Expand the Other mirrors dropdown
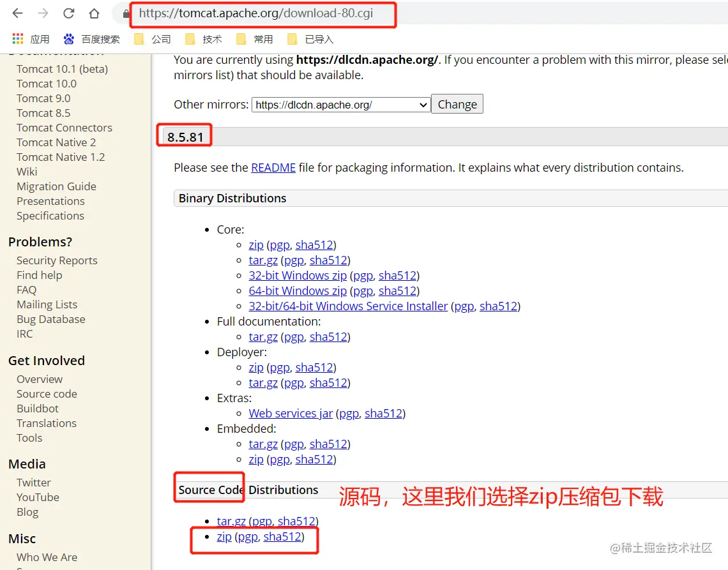 (x=341, y=105)
